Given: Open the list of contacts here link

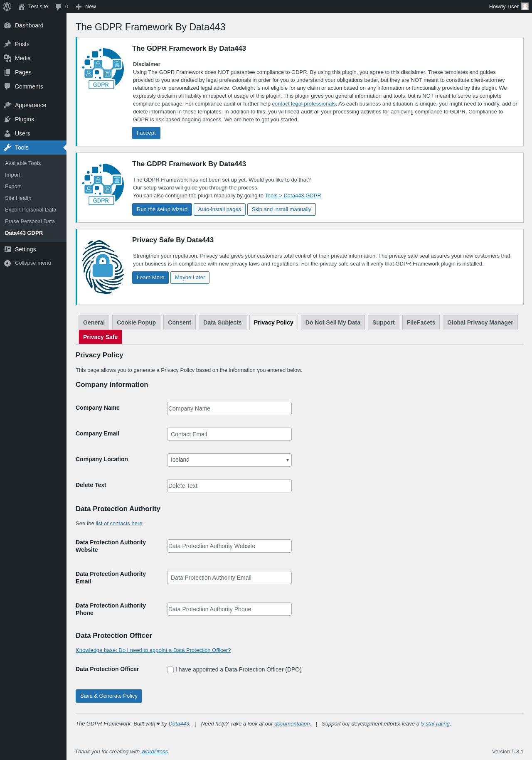Looking at the screenshot, I should click(119, 524).
